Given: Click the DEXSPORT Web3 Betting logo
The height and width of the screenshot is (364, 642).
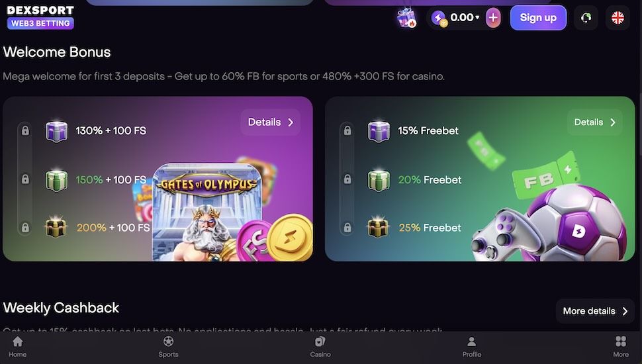Looking at the screenshot, I should 40,17.
